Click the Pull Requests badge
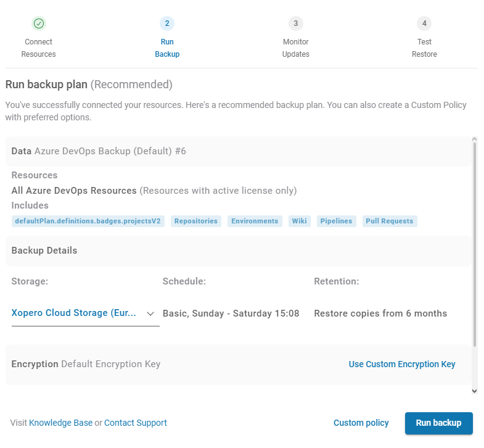The height and width of the screenshot is (448, 484). click(390, 221)
